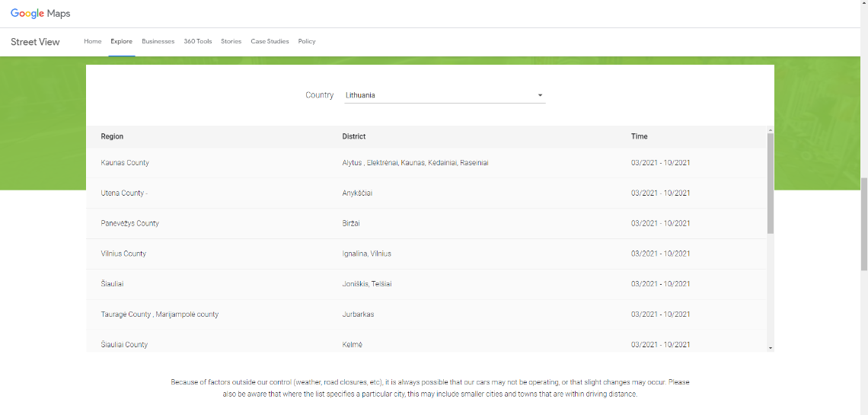Click the Country label
The image size is (868, 415).
pyautogui.click(x=320, y=95)
